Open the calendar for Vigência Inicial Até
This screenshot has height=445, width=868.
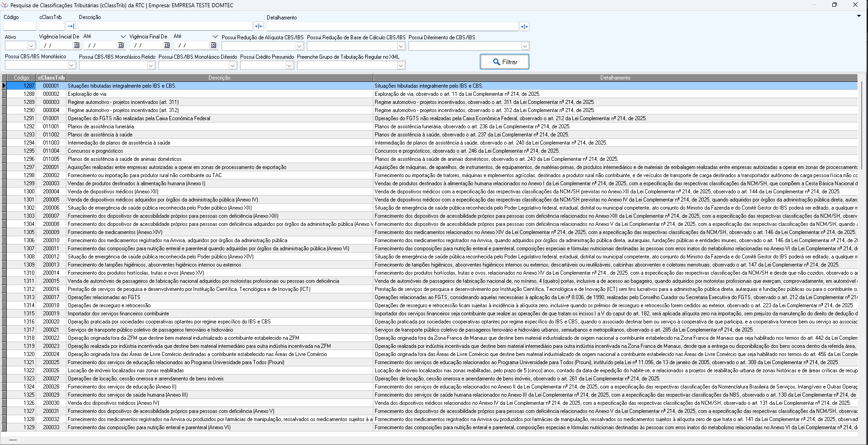[x=121, y=45]
